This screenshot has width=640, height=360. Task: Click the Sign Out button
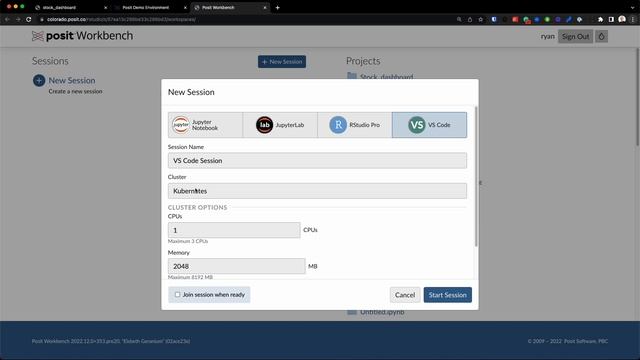pos(576,36)
